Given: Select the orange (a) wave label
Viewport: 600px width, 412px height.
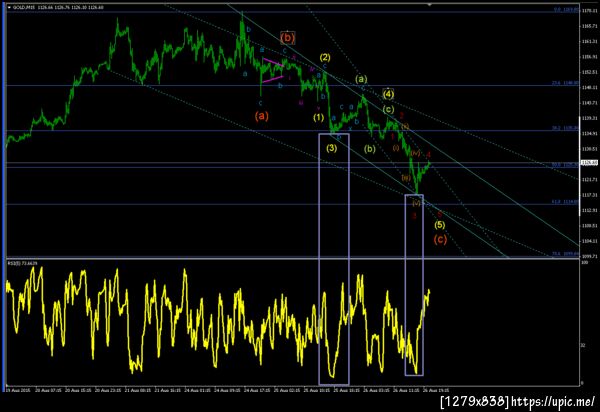Looking at the screenshot, I should point(262,116).
